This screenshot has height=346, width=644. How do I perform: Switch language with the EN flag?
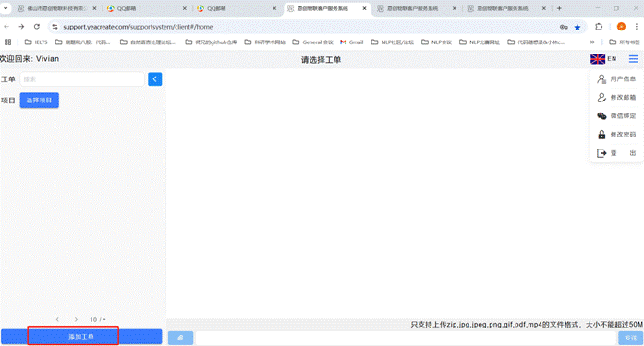(x=603, y=59)
